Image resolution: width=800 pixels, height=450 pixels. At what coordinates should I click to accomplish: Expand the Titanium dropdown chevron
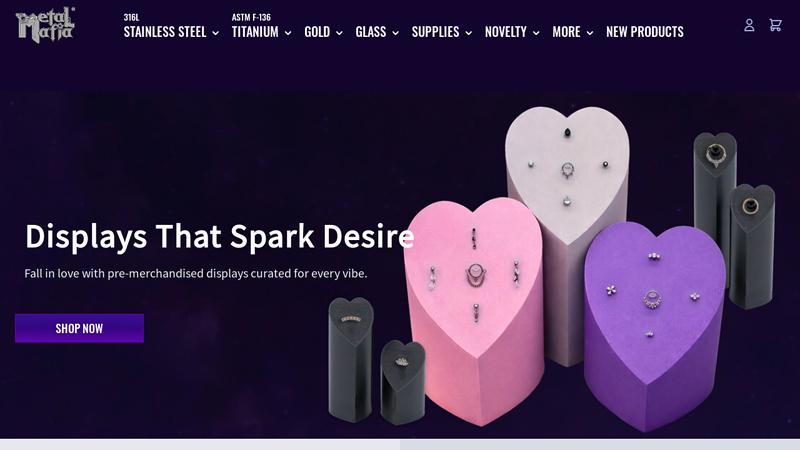288,33
